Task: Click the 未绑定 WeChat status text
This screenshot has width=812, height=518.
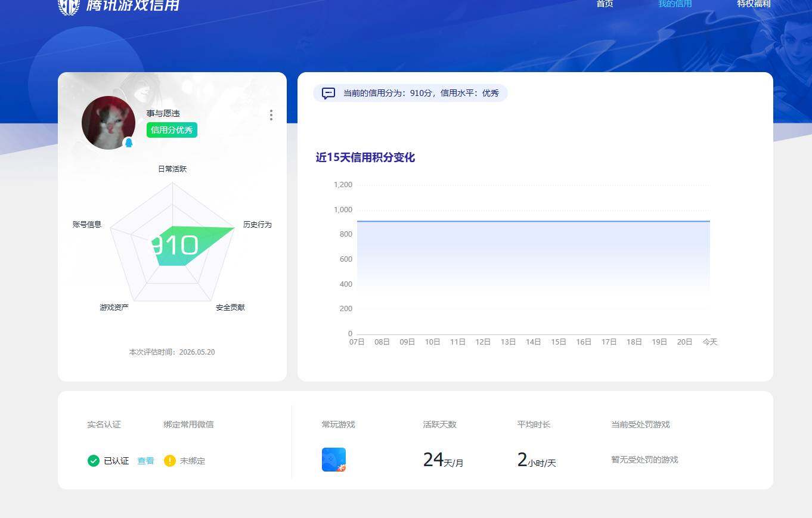Action: click(x=193, y=461)
